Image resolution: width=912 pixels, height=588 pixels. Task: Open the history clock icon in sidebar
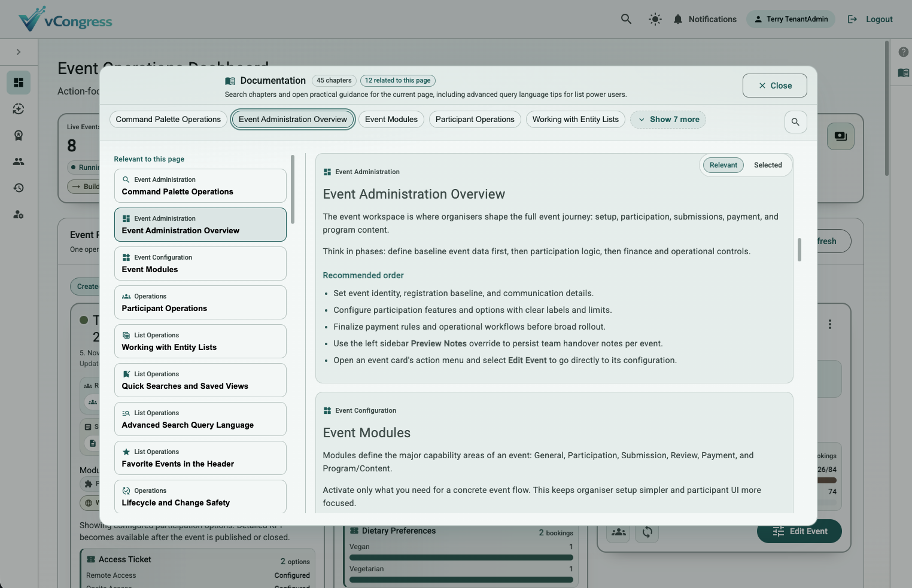[x=19, y=188]
